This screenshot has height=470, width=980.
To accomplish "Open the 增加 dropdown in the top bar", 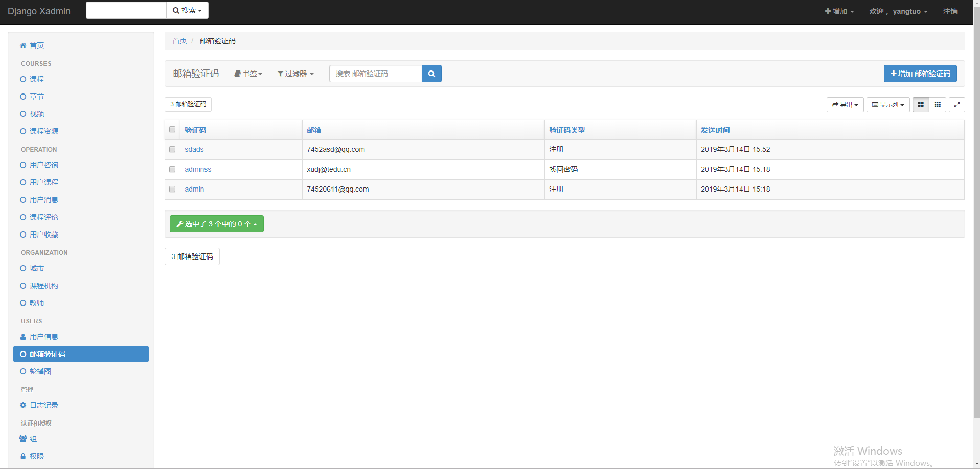I will point(839,11).
